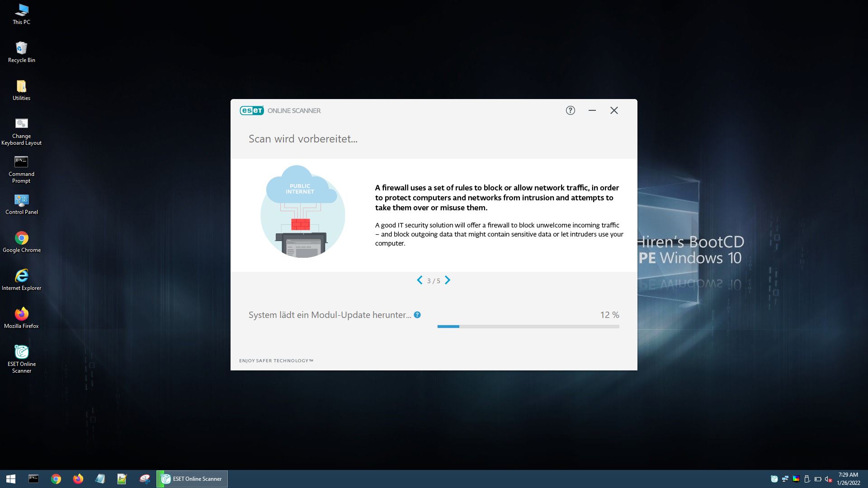Viewport: 868px width, 488px height.
Task: Minimize the ESET Online Scanner window
Action: click(x=592, y=110)
